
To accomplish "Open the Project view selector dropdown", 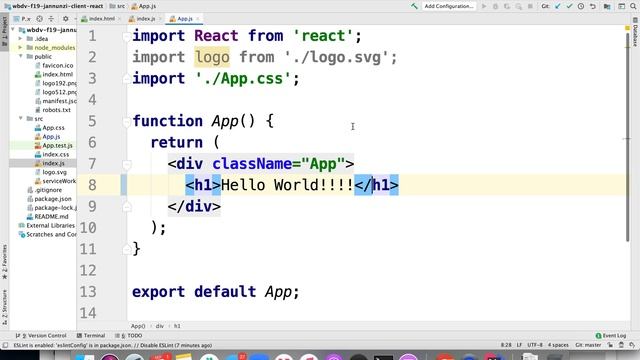I will point(23,19).
